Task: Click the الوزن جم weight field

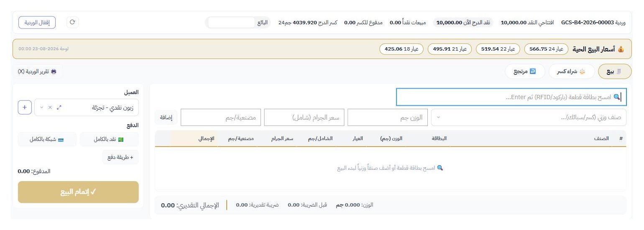Action: click(388, 118)
